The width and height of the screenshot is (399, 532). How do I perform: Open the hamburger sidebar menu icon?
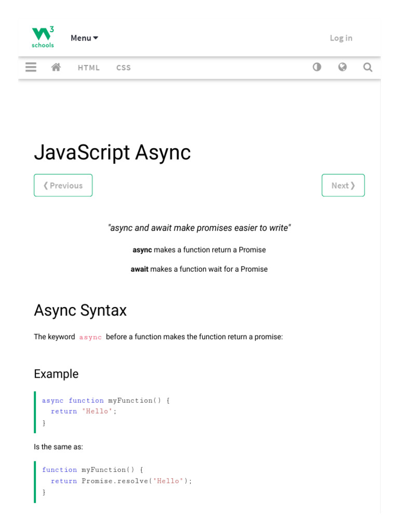31,67
